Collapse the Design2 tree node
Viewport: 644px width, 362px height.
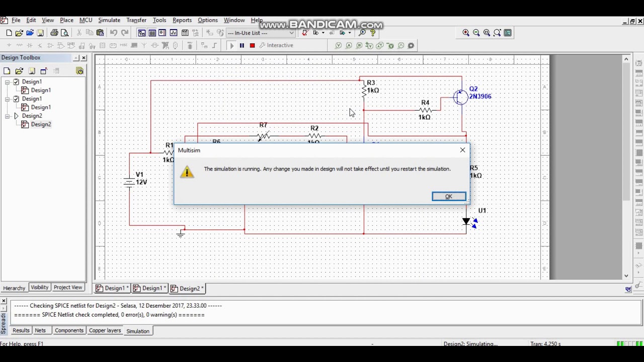tap(8, 116)
